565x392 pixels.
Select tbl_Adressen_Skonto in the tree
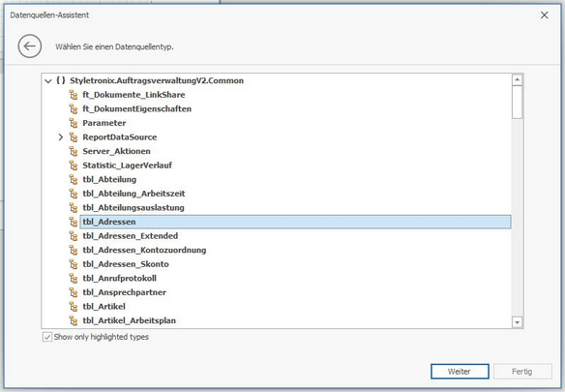(x=126, y=264)
